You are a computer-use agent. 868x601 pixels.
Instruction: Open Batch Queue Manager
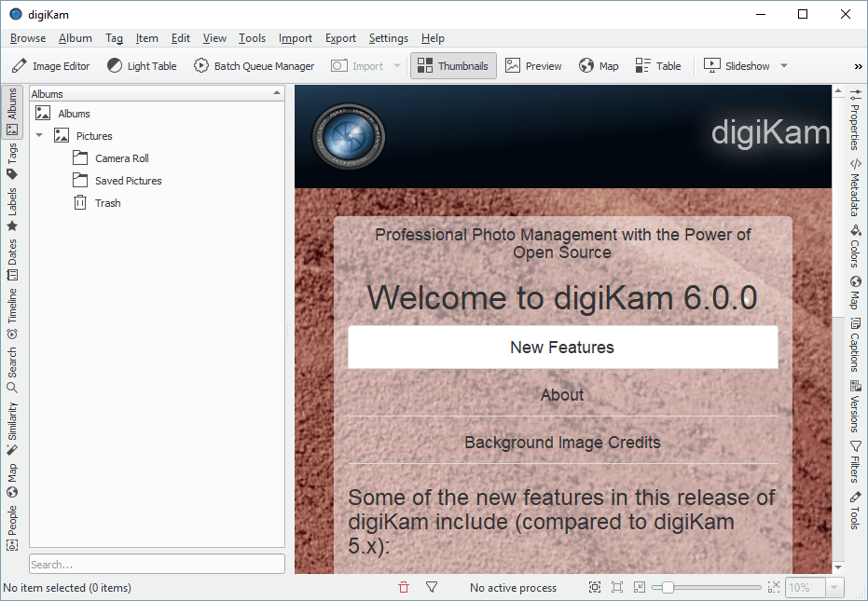[x=255, y=66]
